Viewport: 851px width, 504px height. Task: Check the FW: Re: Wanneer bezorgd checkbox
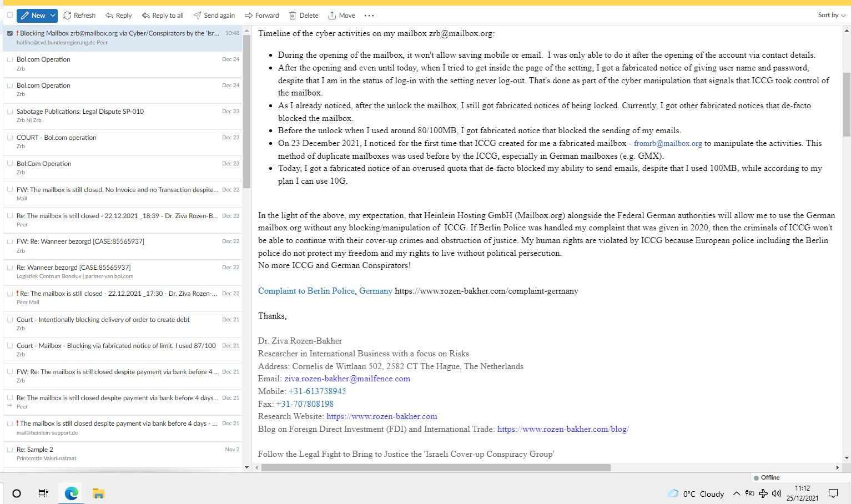click(x=10, y=241)
